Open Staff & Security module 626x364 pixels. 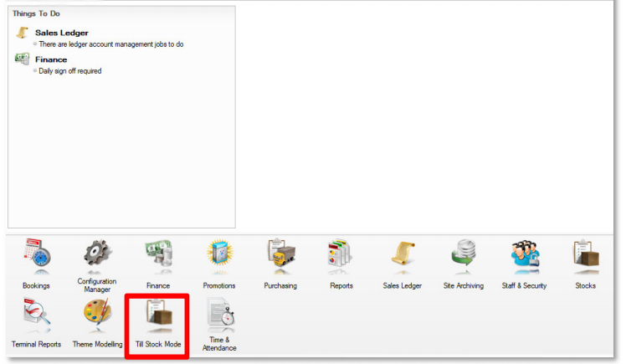[x=524, y=264]
